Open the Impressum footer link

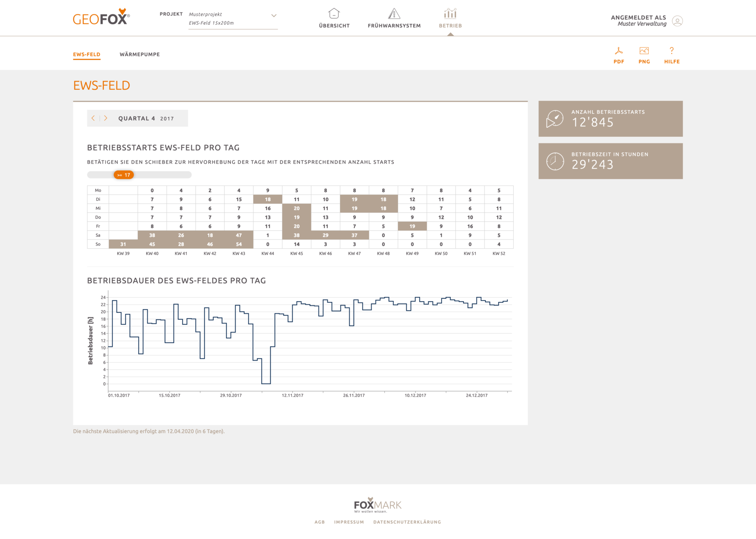point(349,522)
